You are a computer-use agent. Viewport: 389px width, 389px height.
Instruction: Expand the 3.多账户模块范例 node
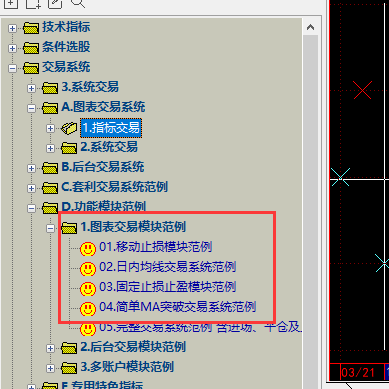(x=50, y=368)
